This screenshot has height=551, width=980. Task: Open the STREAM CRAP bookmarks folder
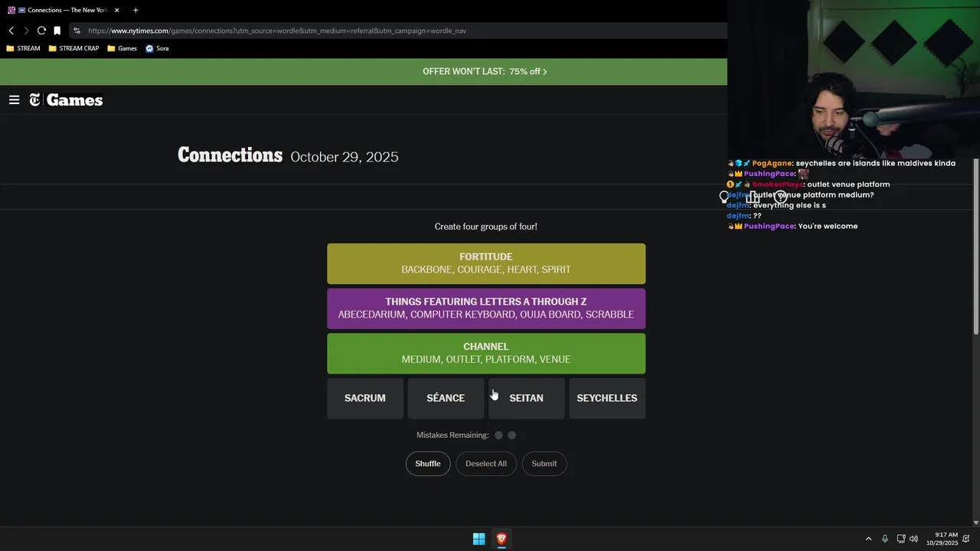73,48
